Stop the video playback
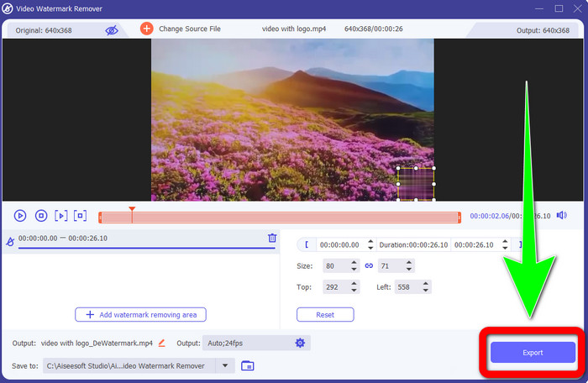 pyautogui.click(x=41, y=216)
